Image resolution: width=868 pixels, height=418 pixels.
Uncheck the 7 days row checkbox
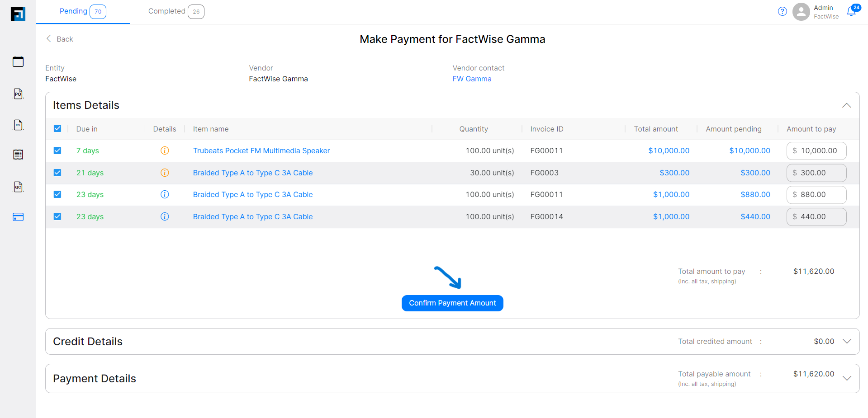point(57,150)
